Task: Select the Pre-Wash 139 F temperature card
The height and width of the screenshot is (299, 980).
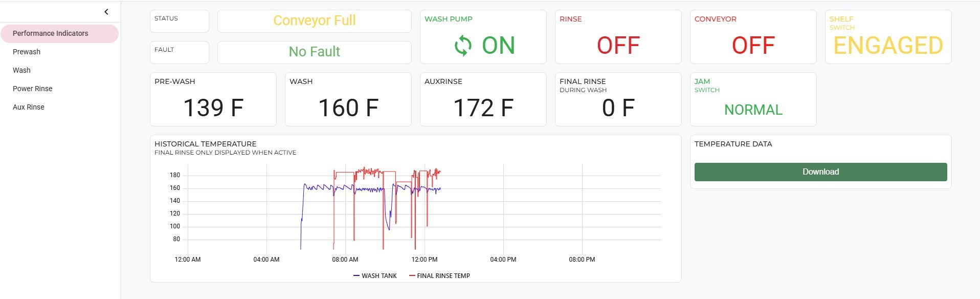Action: (x=213, y=99)
